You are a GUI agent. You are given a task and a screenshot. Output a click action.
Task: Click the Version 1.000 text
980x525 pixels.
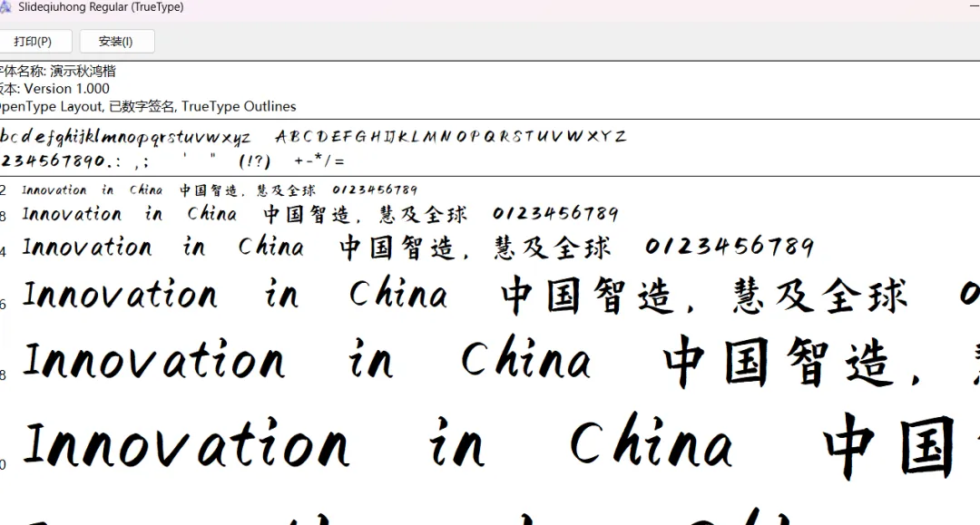pos(66,89)
